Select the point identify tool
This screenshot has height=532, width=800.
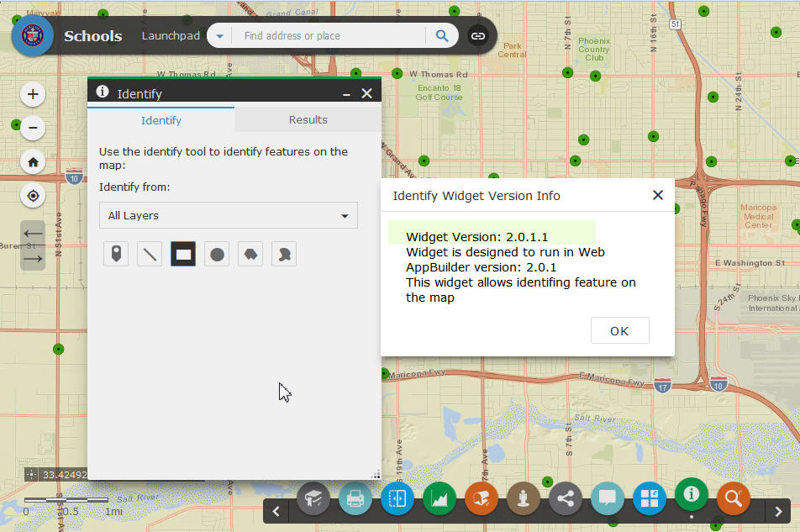[x=116, y=254]
